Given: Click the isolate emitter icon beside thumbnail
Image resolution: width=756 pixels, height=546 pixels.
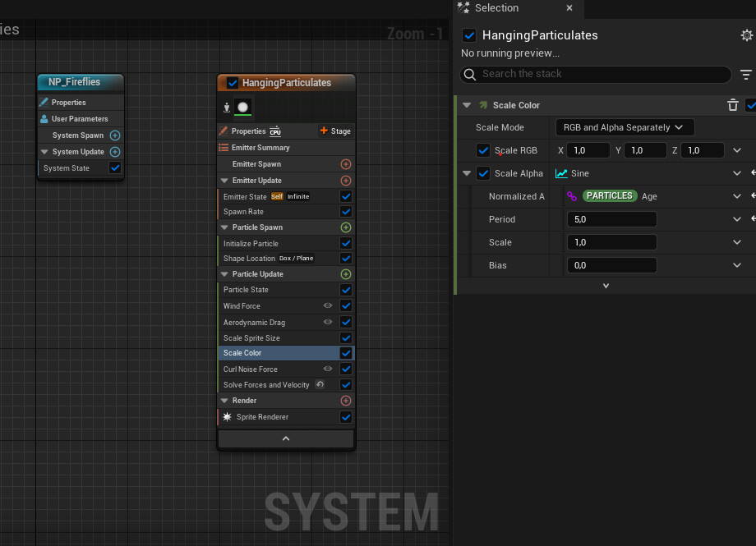Looking at the screenshot, I should [x=227, y=108].
